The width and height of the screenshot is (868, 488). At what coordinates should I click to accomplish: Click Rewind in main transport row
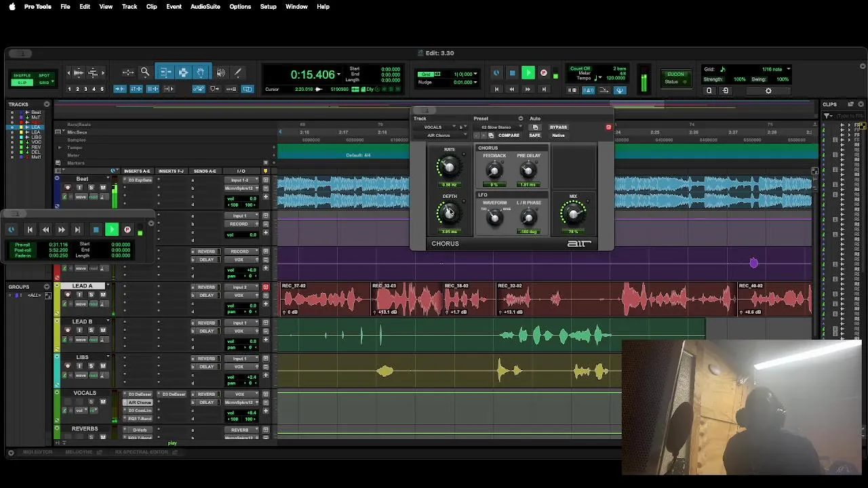tap(512, 89)
